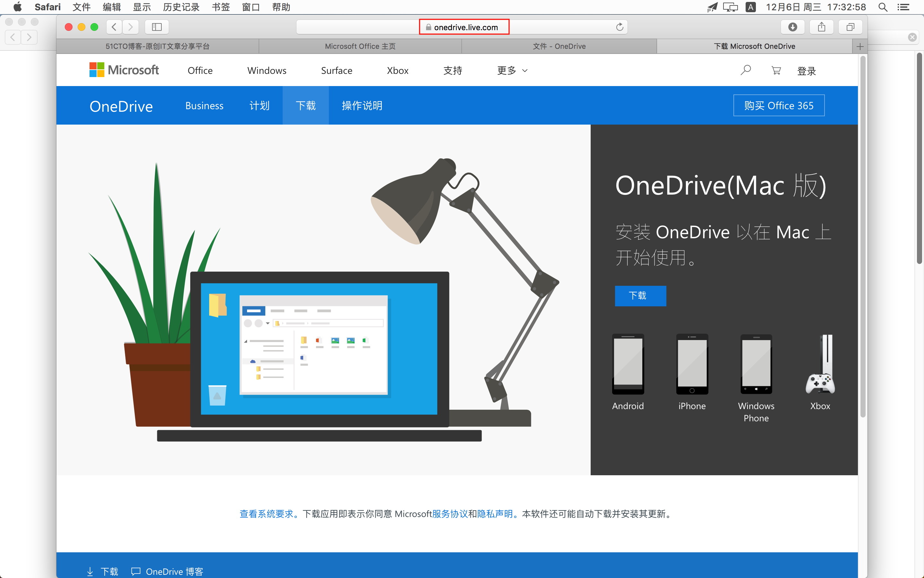Select the iPhone device icon

(692, 364)
